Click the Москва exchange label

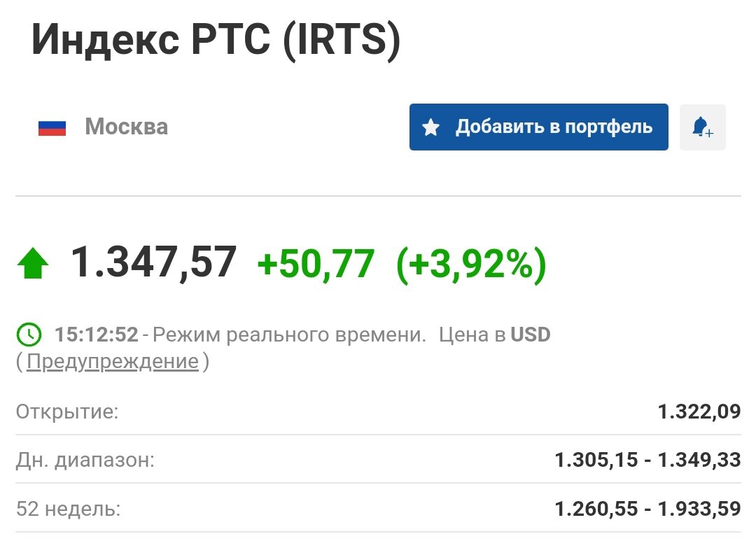[126, 127]
